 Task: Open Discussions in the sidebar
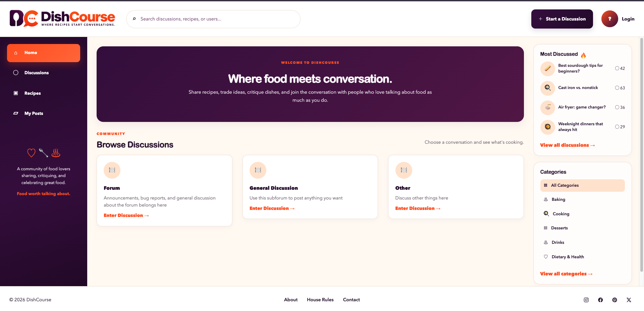pos(44,73)
